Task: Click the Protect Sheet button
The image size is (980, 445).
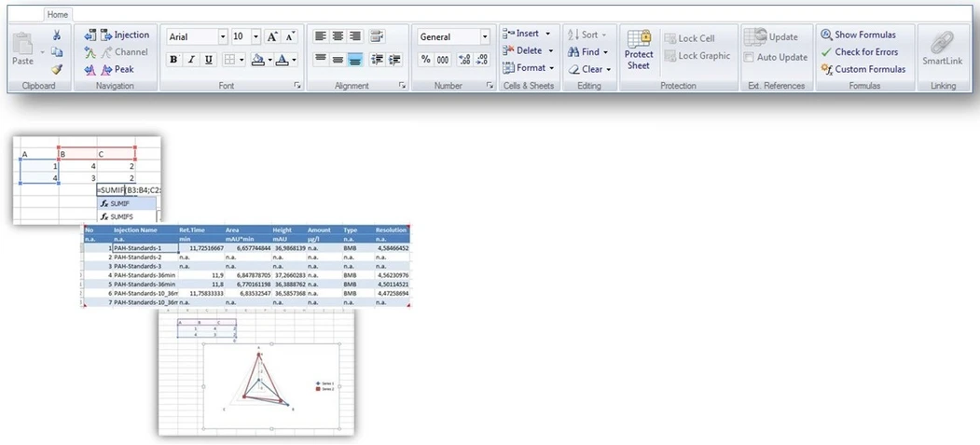Action: click(x=639, y=49)
